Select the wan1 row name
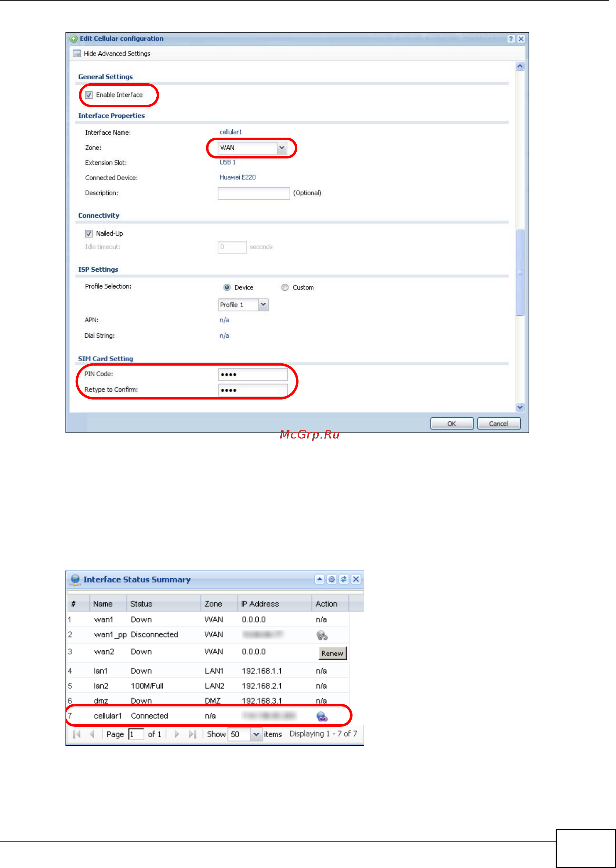The width and height of the screenshot is (616, 868). pyautogui.click(x=104, y=620)
